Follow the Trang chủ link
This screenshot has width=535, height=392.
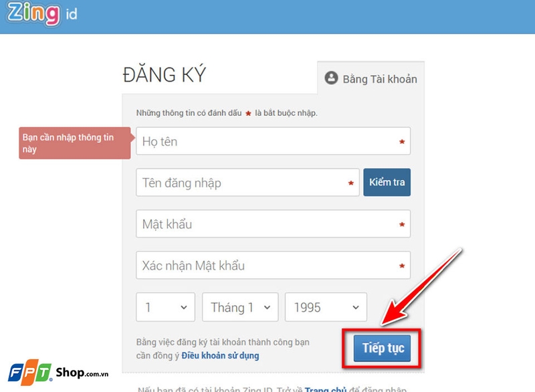pos(326,389)
